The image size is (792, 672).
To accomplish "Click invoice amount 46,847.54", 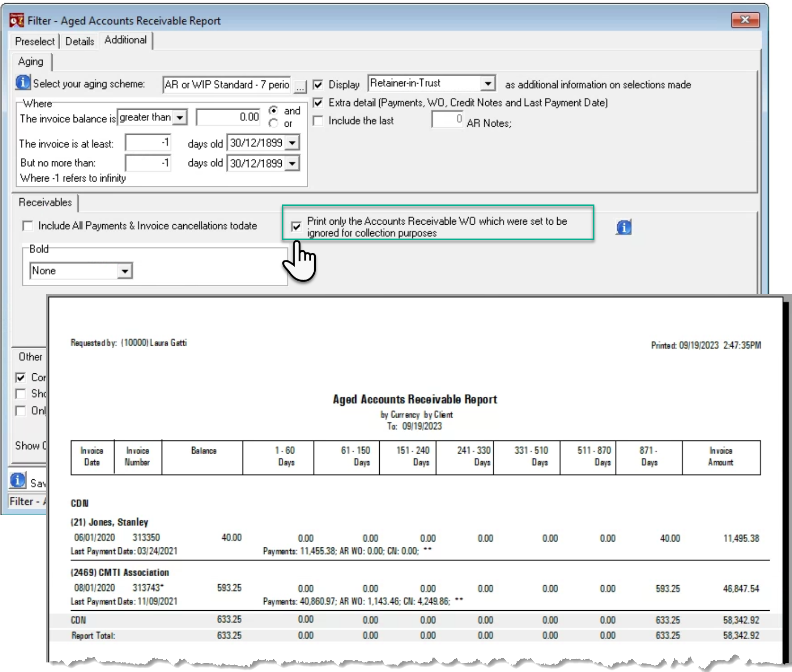I will (x=741, y=588).
